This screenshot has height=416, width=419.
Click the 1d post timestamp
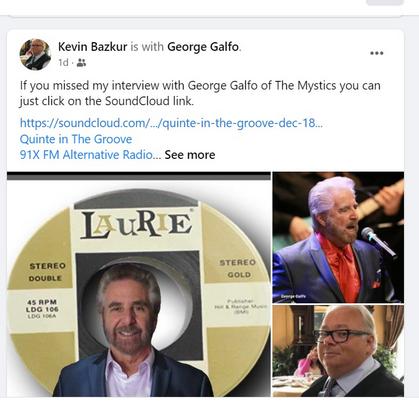click(63, 63)
